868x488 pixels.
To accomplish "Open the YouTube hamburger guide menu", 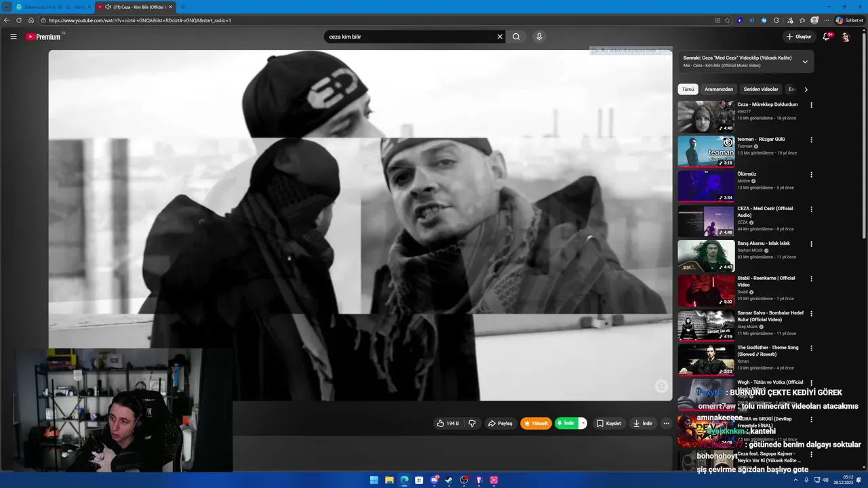I will pyautogui.click(x=13, y=37).
